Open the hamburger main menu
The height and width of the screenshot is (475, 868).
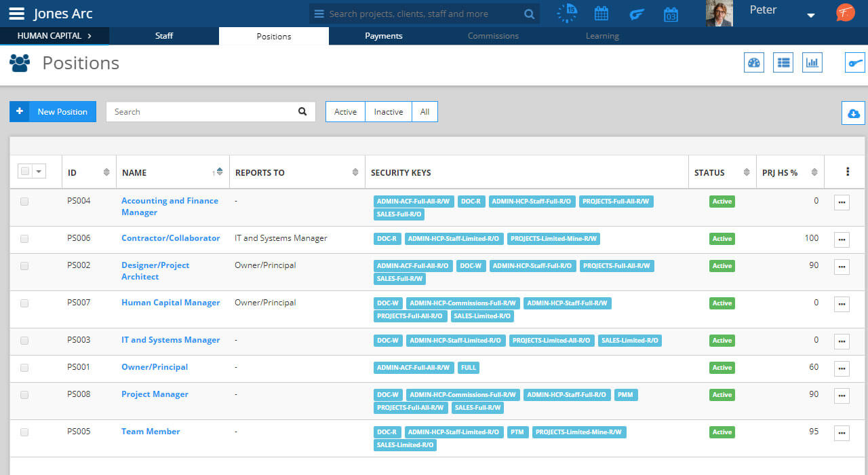point(17,14)
